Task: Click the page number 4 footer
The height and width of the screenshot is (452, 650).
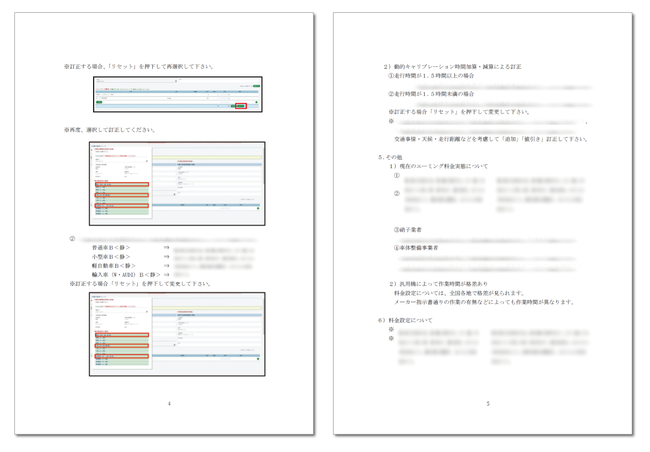Action: (169, 403)
